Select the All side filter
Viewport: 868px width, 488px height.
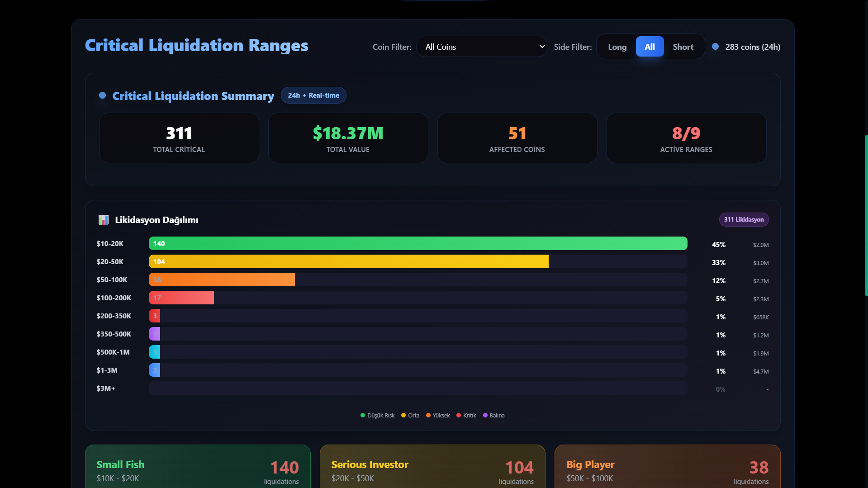click(x=650, y=47)
